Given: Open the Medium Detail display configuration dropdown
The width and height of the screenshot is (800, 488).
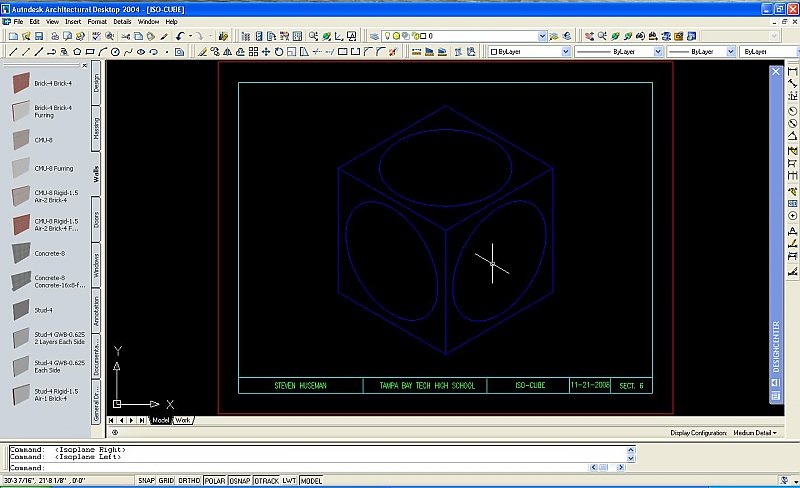Looking at the screenshot, I should (x=755, y=433).
